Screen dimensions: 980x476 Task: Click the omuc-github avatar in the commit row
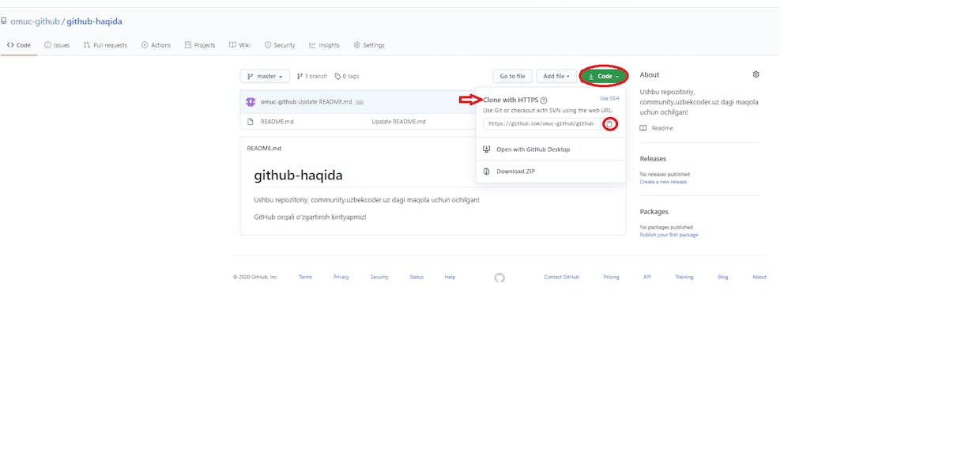click(x=251, y=102)
